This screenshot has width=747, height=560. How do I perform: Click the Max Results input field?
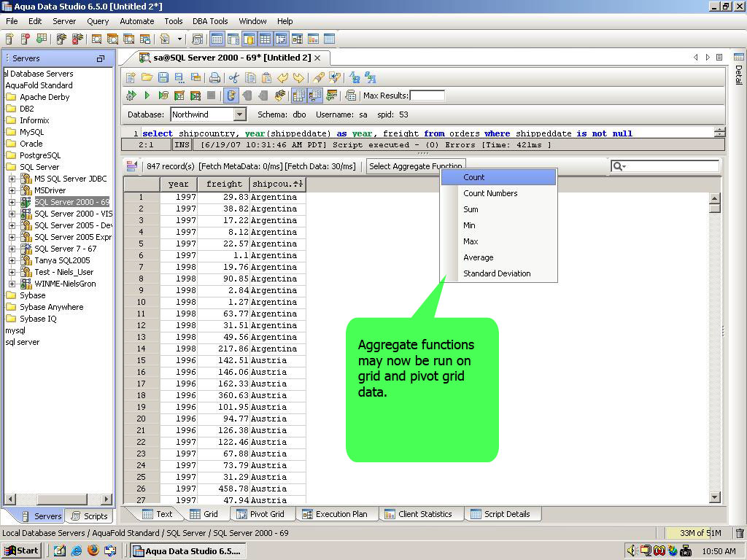click(x=427, y=96)
